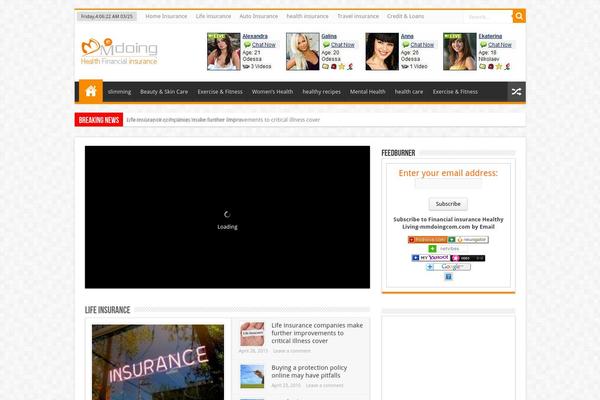The height and width of the screenshot is (400, 600).
Task: Open the Anna profile name link
Action: 407,36
